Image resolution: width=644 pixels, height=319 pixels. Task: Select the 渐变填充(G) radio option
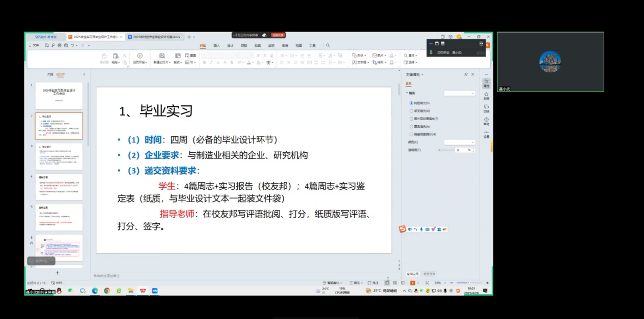pos(411,110)
